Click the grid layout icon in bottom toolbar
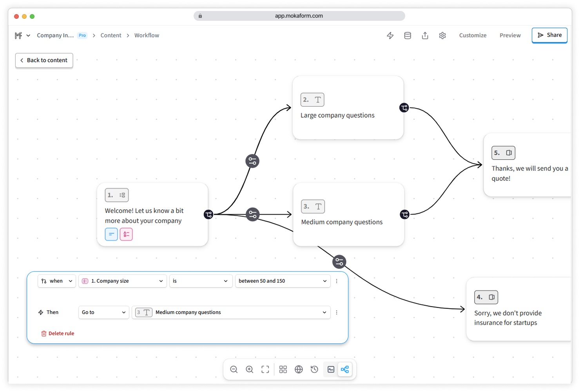Viewport: 580px width, 392px height. coord(283,369)
